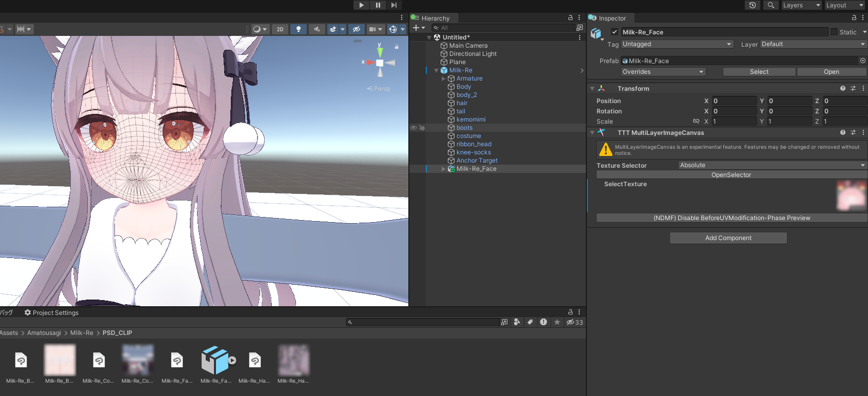Open the Transform component help icon

coord(843,89)
